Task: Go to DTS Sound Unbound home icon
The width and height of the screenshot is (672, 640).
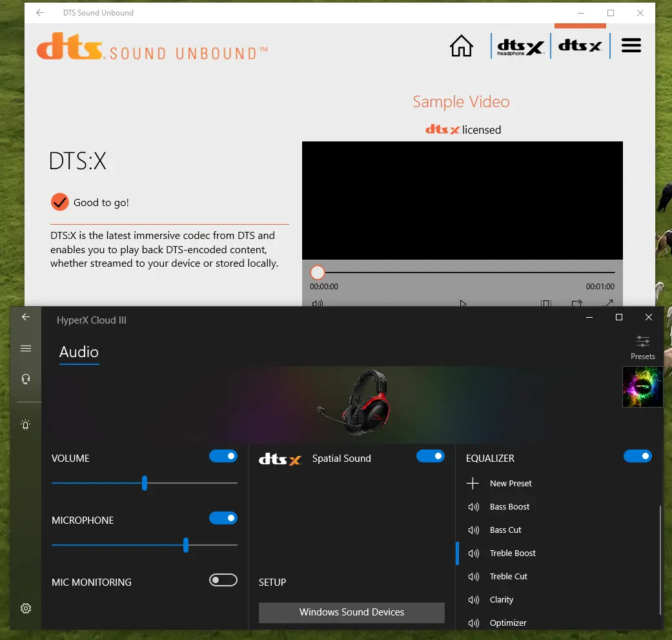Action: pyautogui.click(x=461, y=45)
